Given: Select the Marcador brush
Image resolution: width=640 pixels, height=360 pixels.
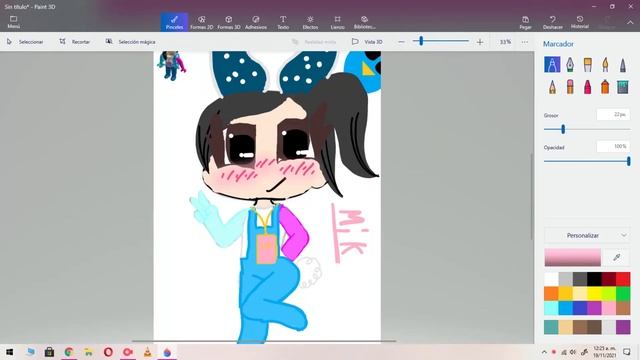Looking at the screenshot, I should [x=552, y=64].
